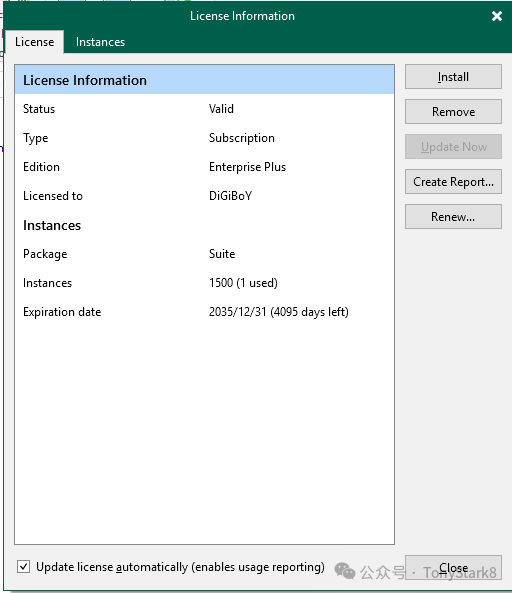Click the Remove license button
Image resolution: width=512 pixels, height=593 pixels.
[x=453, y=112]
